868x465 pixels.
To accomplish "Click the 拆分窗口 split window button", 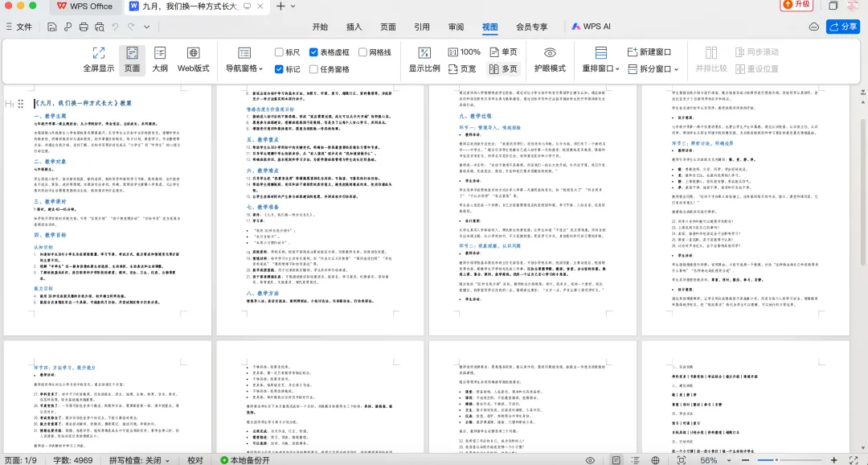I will [649, 68].
